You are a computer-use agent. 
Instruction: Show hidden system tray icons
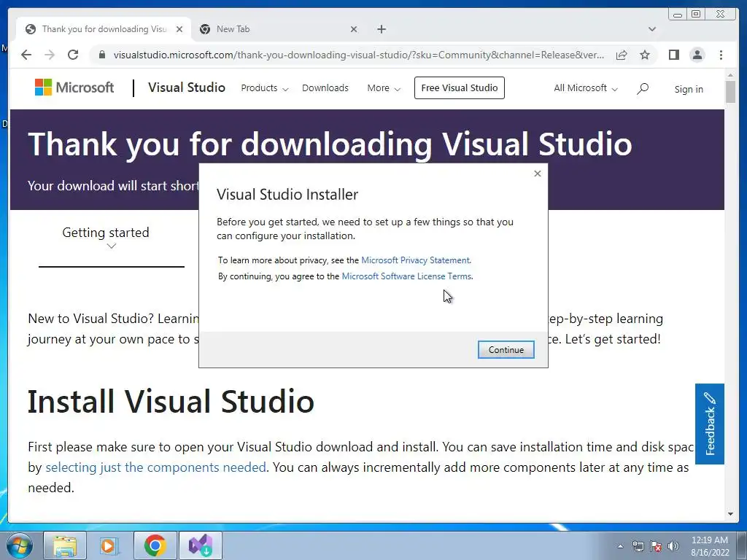click(x=620, y=546)
